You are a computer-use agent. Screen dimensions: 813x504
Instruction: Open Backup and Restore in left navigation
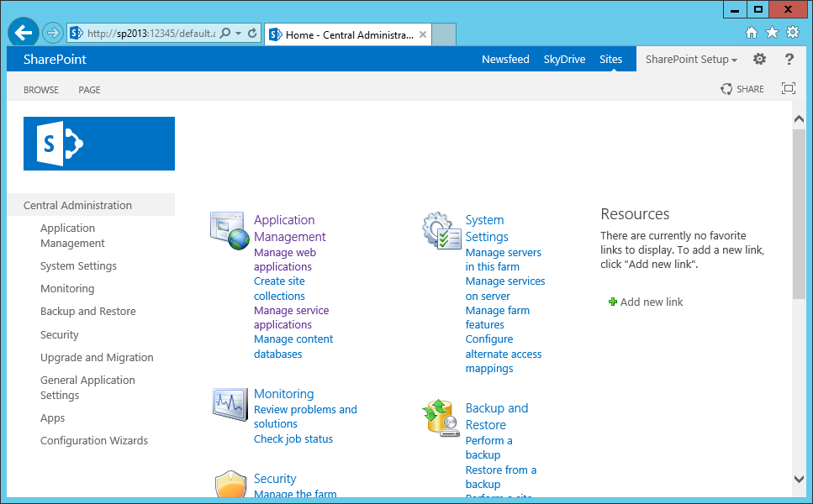[88, 312]
